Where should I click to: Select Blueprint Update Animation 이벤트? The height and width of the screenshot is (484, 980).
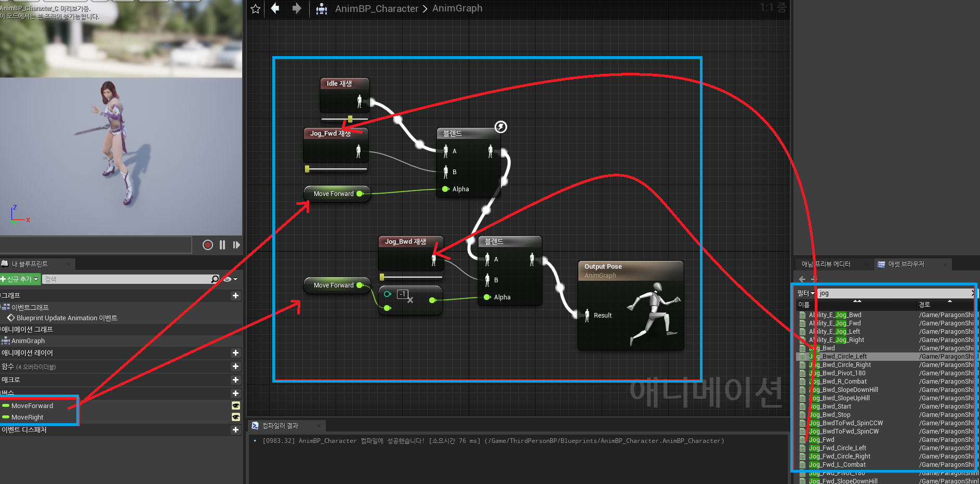tap(67, 318)
